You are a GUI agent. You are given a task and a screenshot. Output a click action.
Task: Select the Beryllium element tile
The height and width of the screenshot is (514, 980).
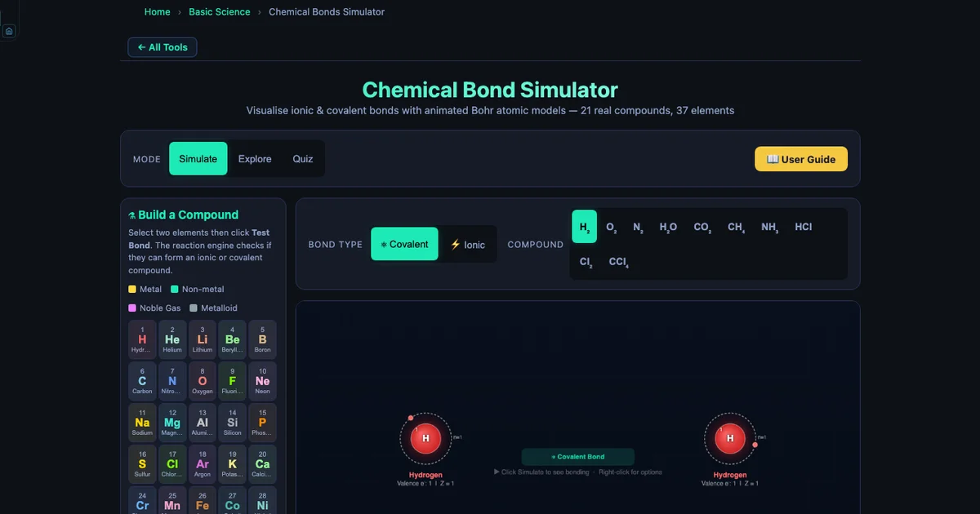(233, 339)
